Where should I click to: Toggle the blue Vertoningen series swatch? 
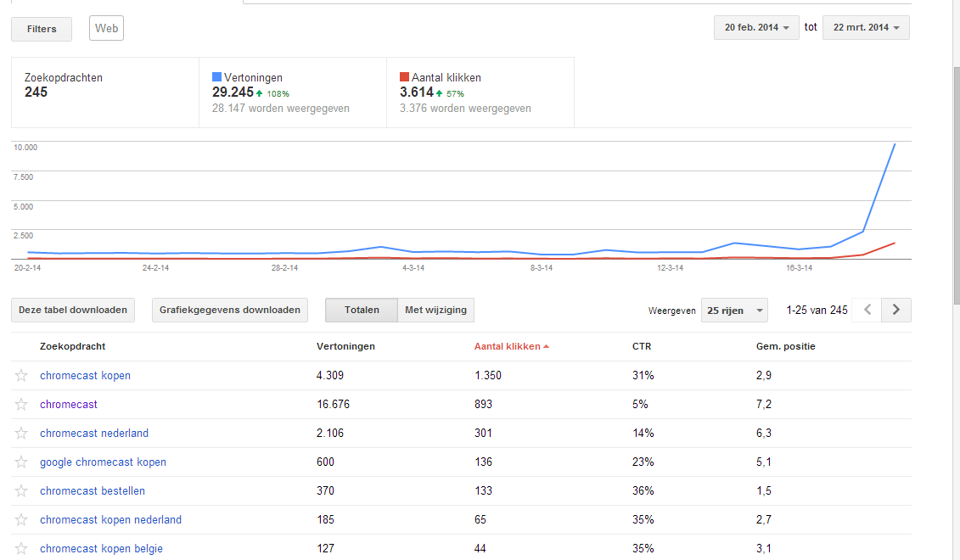(216, 77)
